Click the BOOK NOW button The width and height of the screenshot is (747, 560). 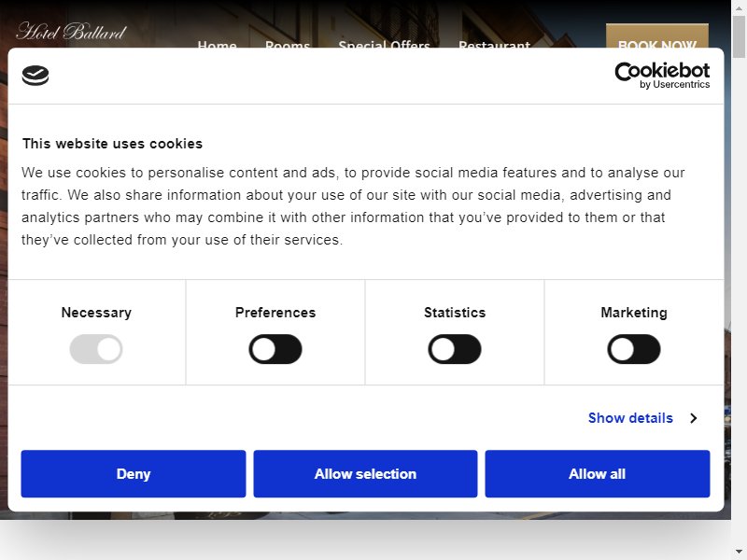657,36
